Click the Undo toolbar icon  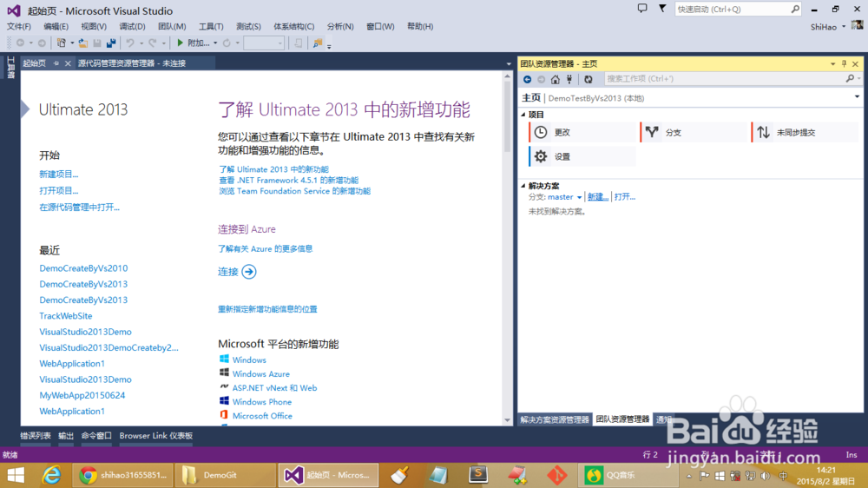[x=130, y=43]
